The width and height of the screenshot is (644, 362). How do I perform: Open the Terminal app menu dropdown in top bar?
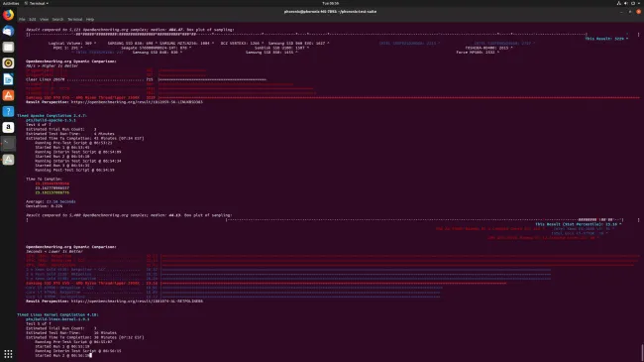tap(36, 3)
